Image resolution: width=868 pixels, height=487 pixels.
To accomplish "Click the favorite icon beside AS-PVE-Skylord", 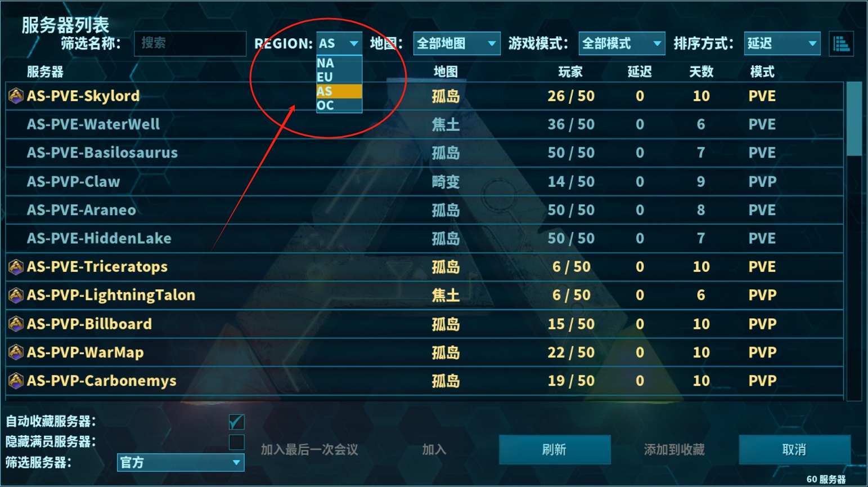I will click(16, 96).
